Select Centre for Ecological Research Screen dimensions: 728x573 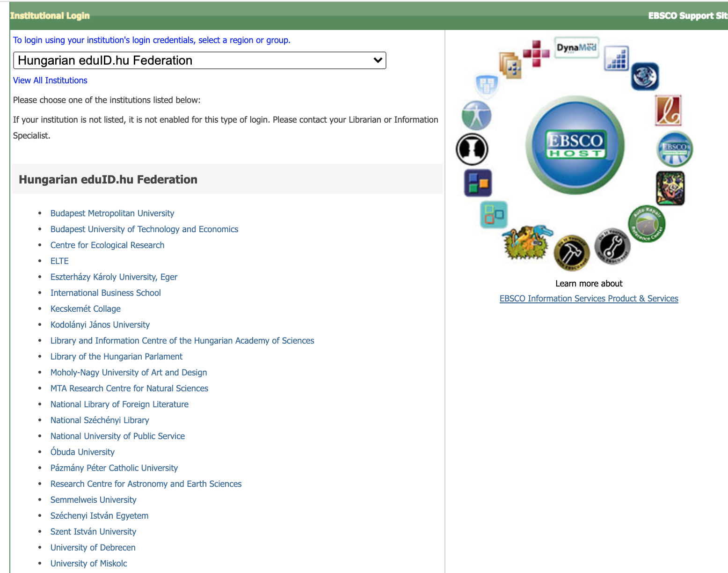(x=107, y=245)
